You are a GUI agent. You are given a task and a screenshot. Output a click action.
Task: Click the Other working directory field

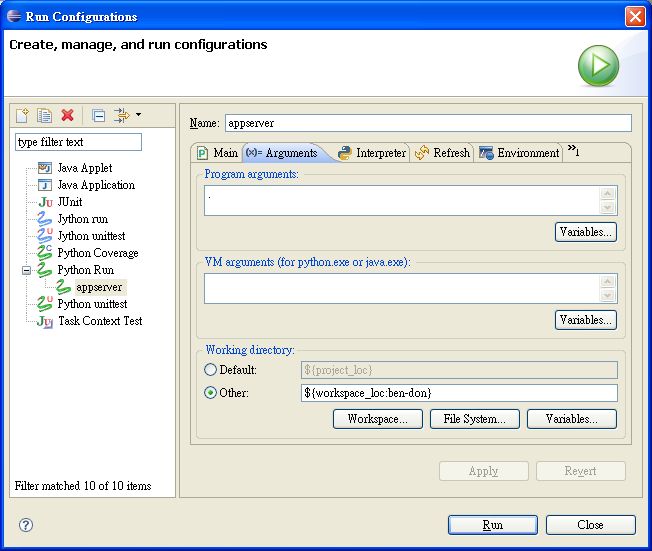(x=459, y=393)
